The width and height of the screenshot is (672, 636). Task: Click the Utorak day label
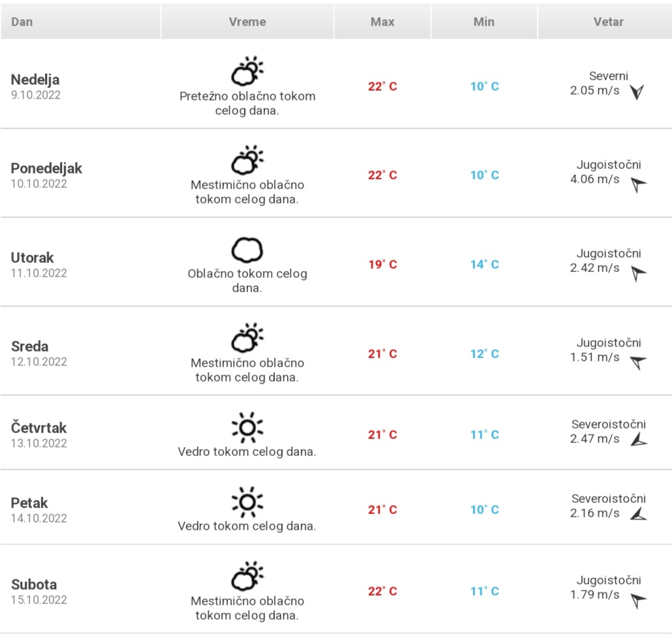coord(33,258)
